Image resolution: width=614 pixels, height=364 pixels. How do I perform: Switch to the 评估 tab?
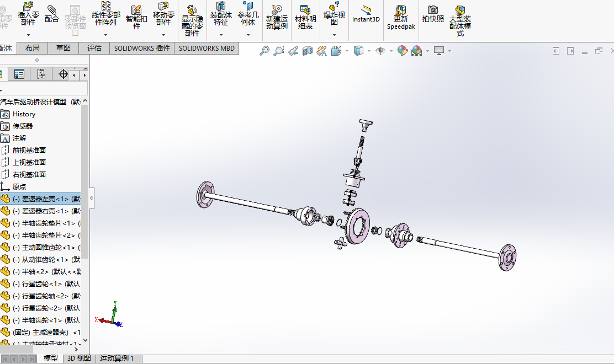94,48
